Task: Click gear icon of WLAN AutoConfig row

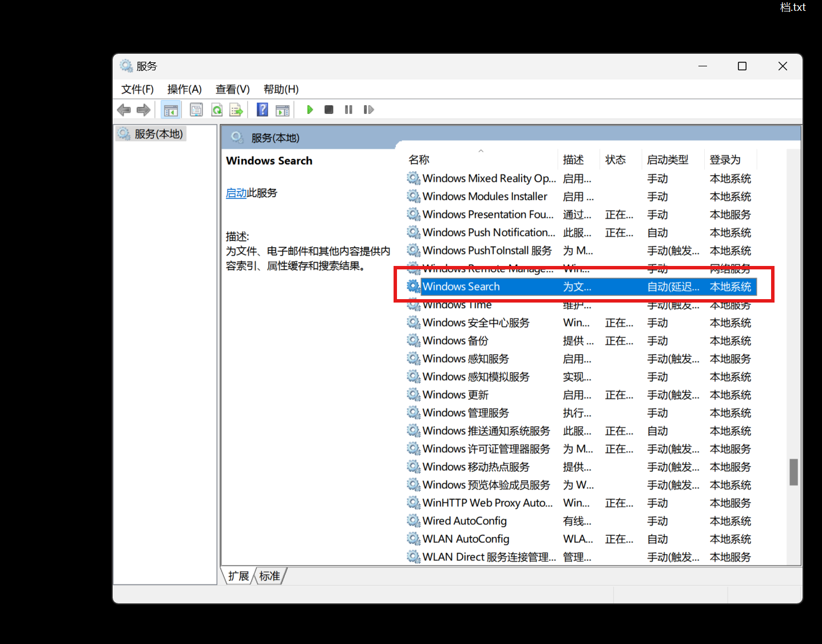Action: [414, 539]
